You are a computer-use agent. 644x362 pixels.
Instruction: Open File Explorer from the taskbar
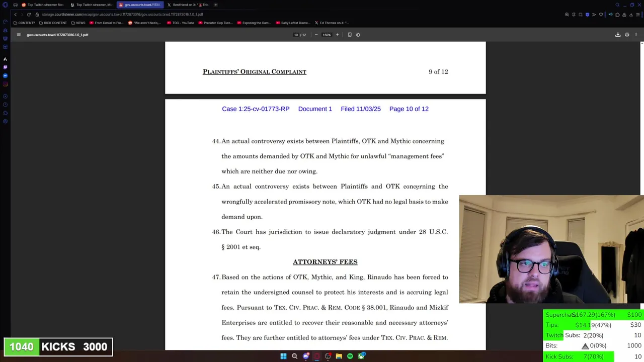pyautogui.click(x=339, y=356)
